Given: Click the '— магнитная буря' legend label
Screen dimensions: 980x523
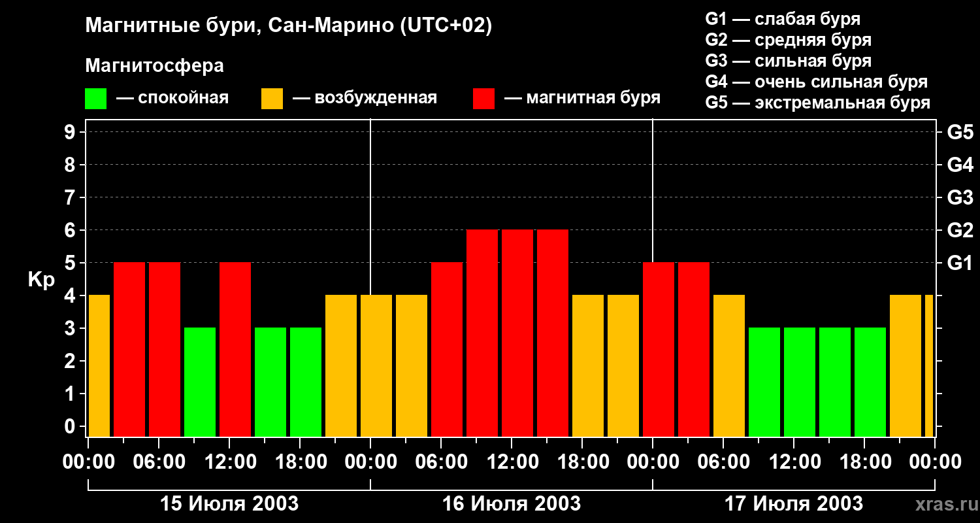Looking at the screenshot, I should [x=582, y=98].
